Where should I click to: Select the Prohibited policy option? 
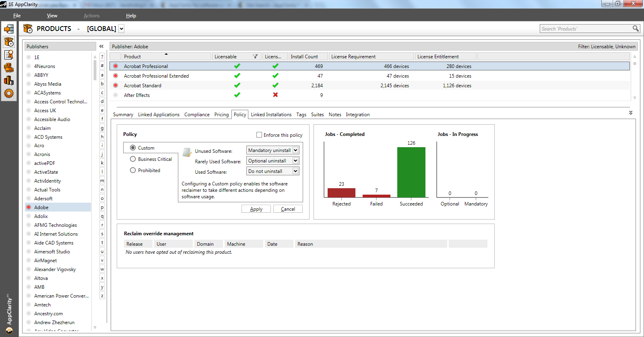point(133,171)
